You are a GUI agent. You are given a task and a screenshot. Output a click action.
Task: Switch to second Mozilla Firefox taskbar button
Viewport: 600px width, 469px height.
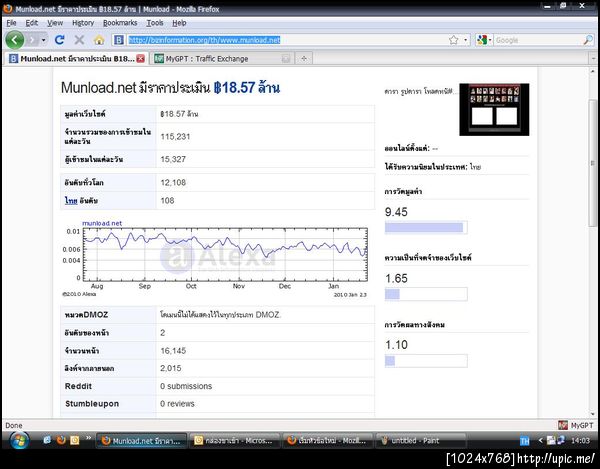click(x=329, y=441)
